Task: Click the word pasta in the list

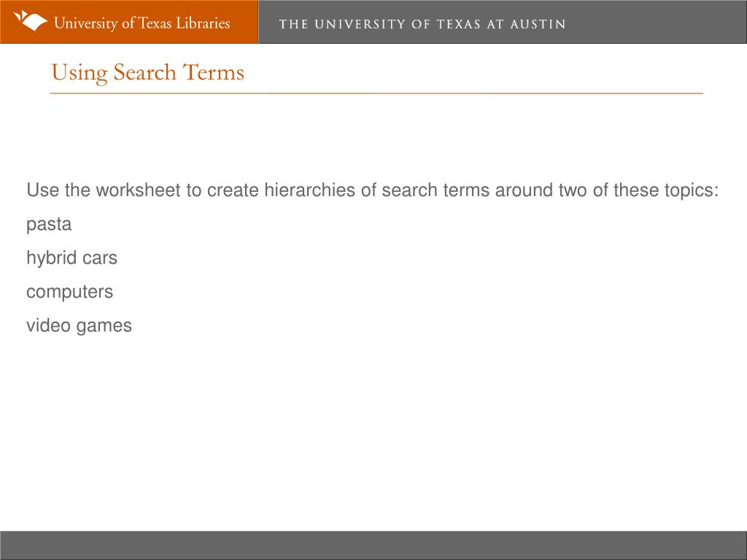Action: tap(49, 225)
